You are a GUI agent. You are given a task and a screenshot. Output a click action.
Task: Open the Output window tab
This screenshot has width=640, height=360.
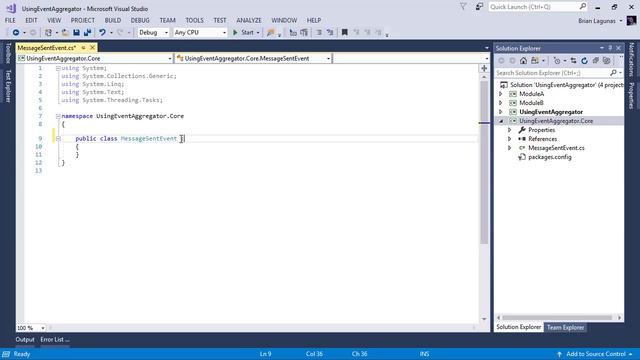coord(25,339)
